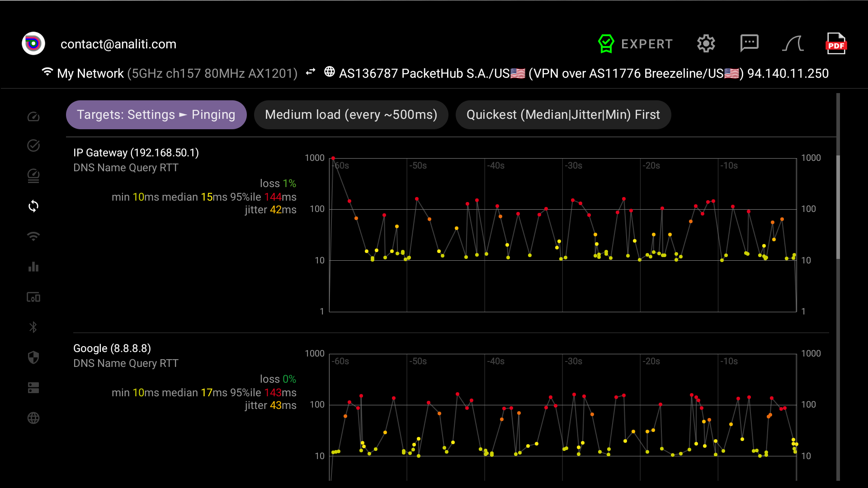Export report with the PDF icon
Viewport: 868px width, 488px height.
pos(836,44)
